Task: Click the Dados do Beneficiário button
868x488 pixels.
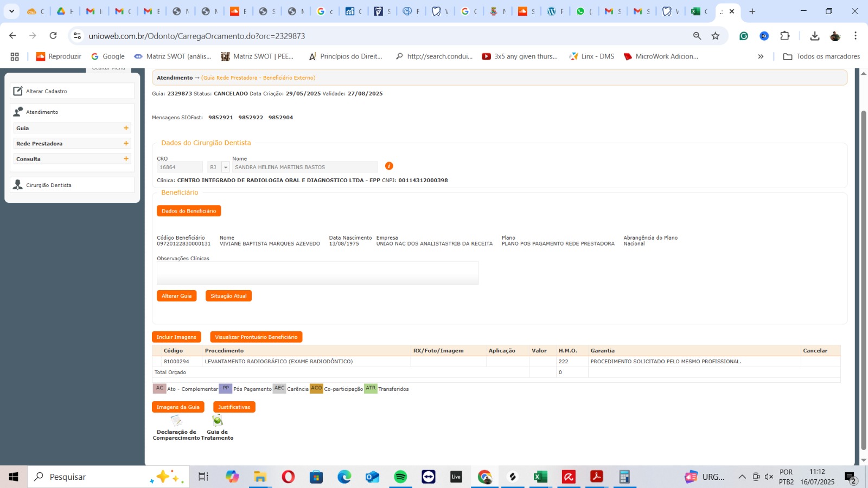Action: [x=189, y=211]
